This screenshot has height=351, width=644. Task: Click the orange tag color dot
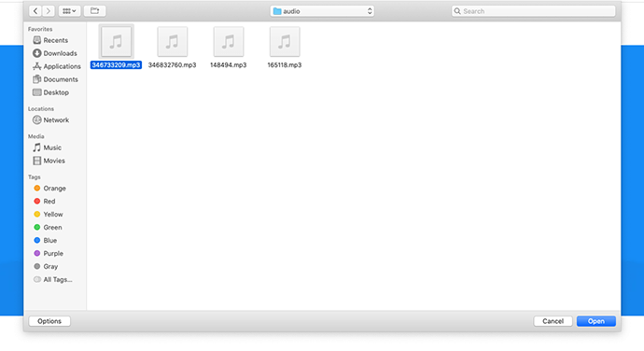37,189
